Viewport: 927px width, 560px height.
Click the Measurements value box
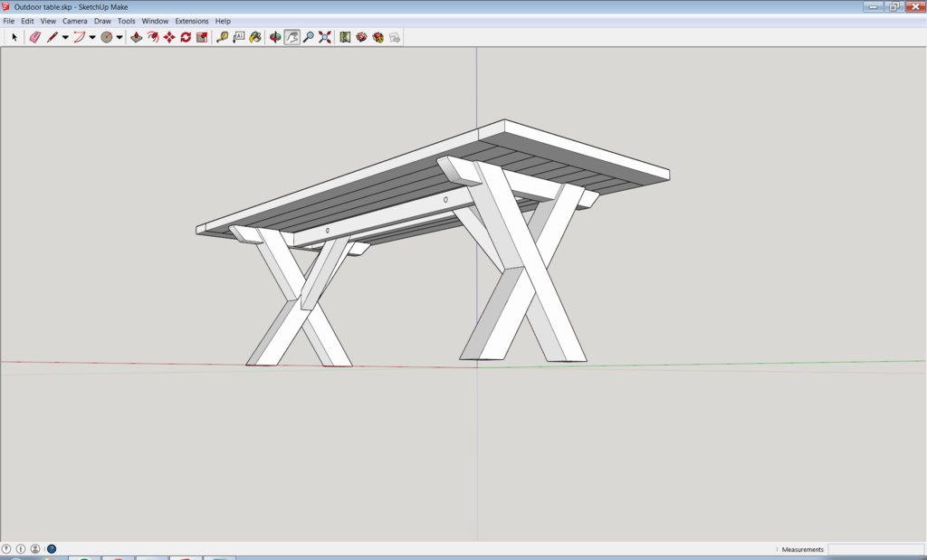(875, 549)
